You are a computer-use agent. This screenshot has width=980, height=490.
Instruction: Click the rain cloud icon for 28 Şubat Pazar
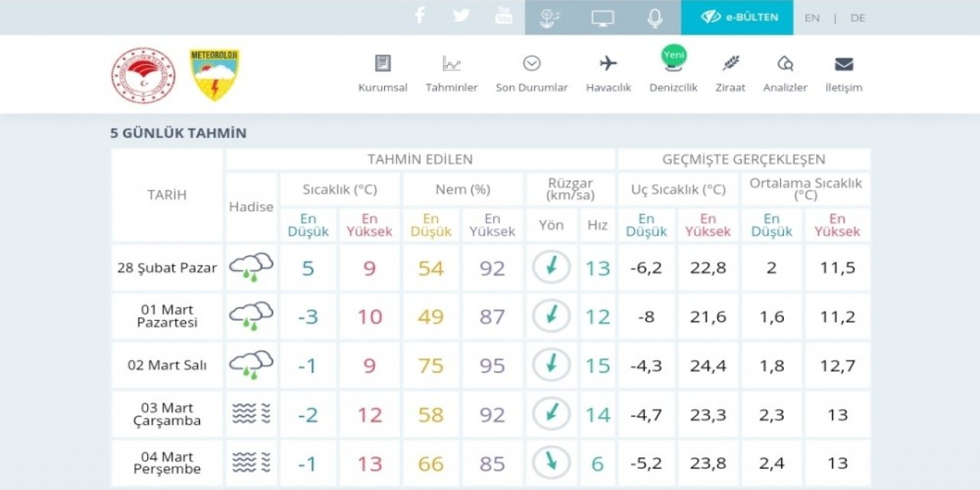pos(251,267)
